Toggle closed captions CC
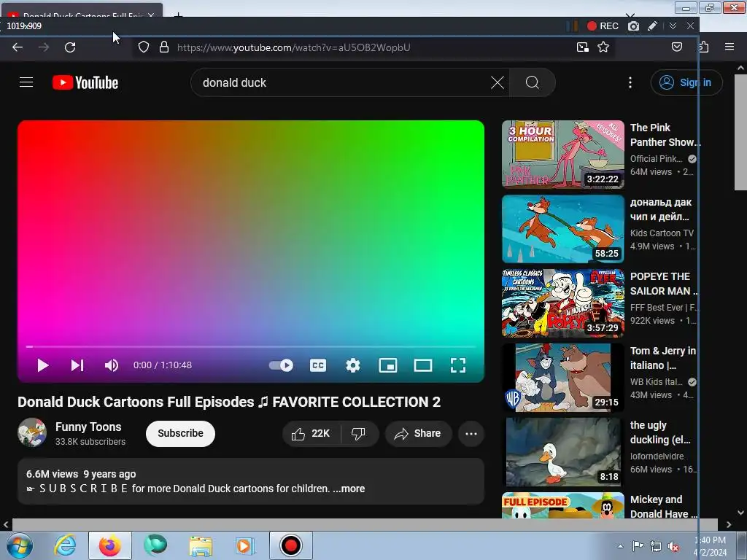This screenshot has width=747, height=560. pyautogui.click(x=318, y=365)
